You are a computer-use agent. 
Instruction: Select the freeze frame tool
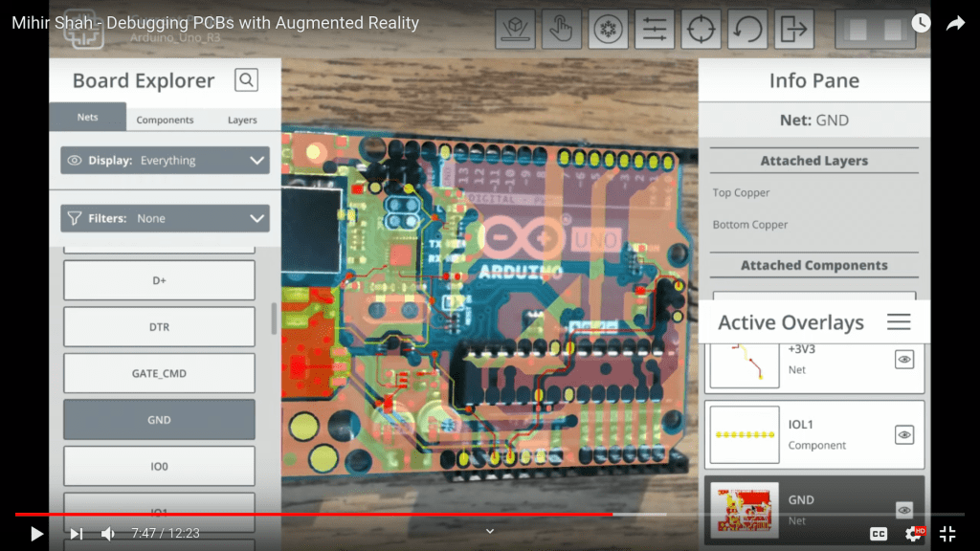608,28
